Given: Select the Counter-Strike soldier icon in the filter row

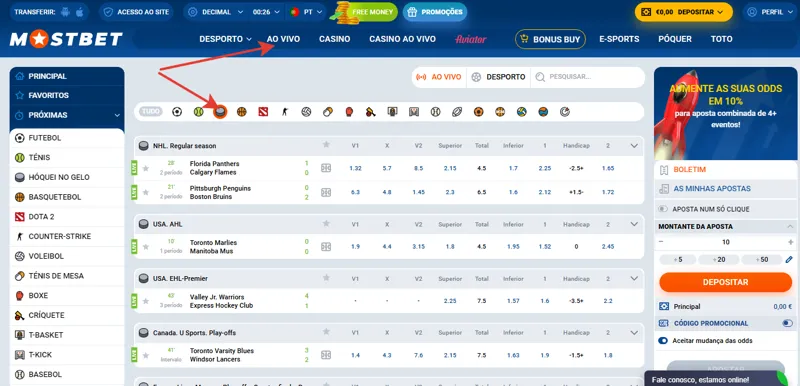Looking at the screenshot, I should click(x=285, y=112).
